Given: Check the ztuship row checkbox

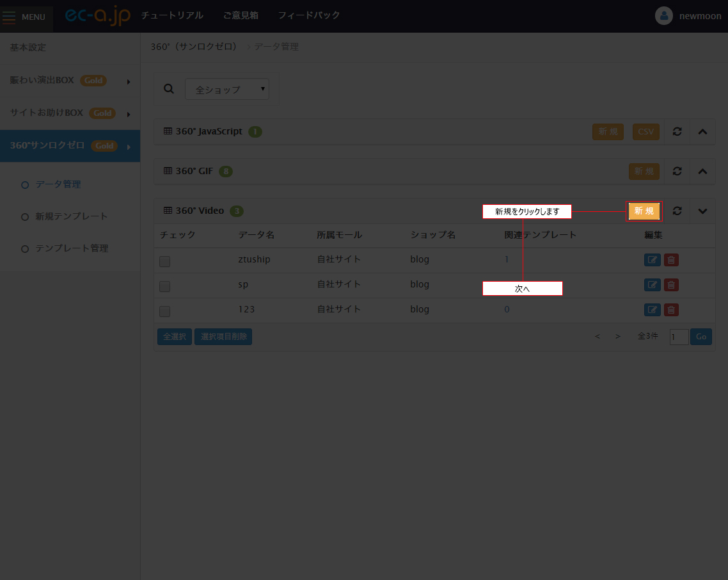Looking at the screenshot, I should (165, 261).
